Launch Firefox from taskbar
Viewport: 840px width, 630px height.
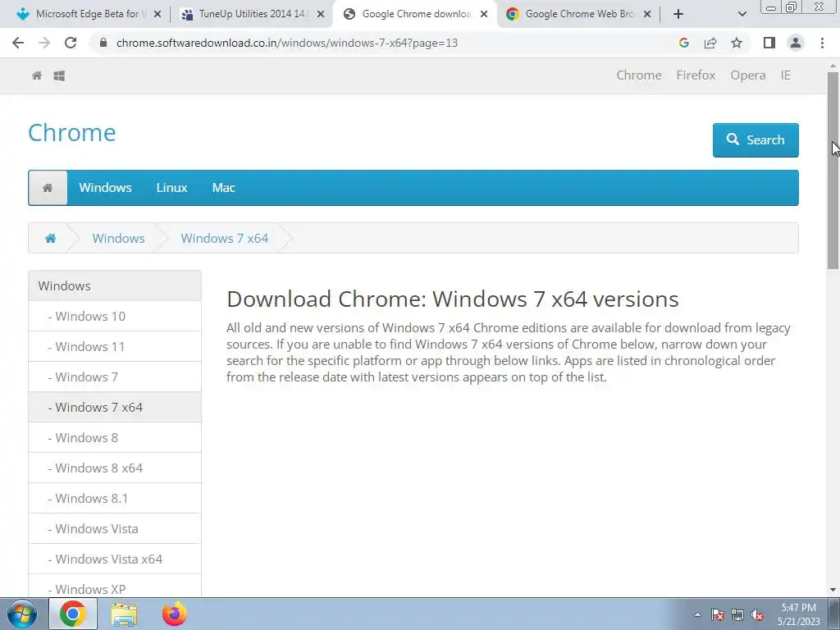(x=175, y=614)
